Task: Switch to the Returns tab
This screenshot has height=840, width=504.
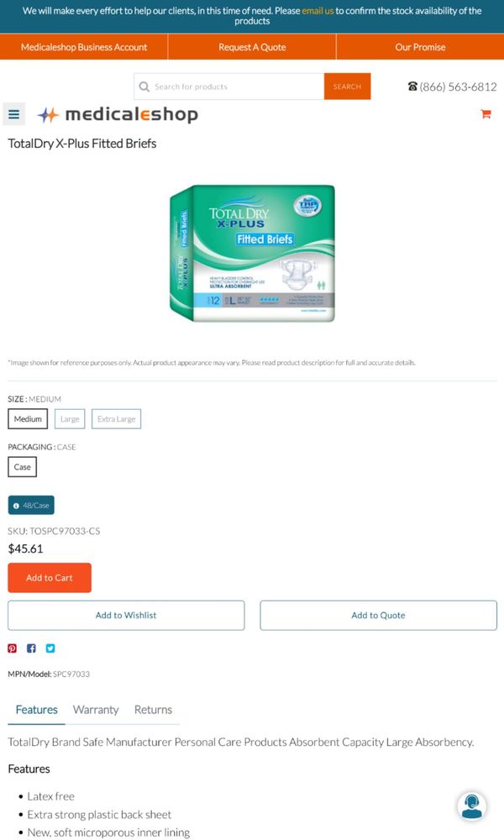Action: (153, 710)
